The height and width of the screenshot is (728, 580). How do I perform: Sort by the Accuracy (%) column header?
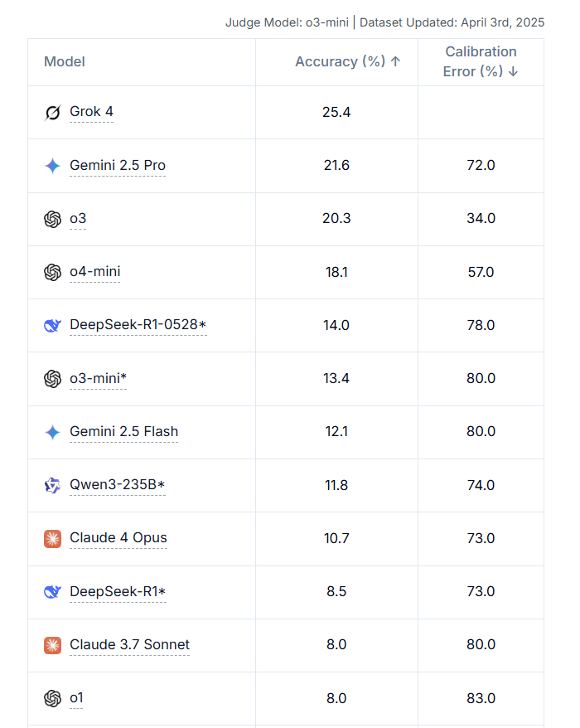pyautogui.click(x=347, y=61)
